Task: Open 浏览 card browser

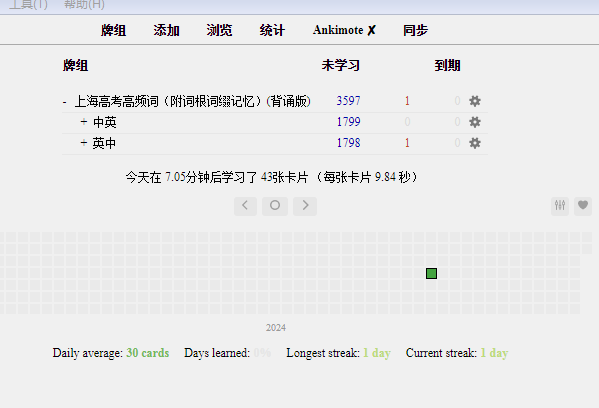Action: tap(219, 30)
